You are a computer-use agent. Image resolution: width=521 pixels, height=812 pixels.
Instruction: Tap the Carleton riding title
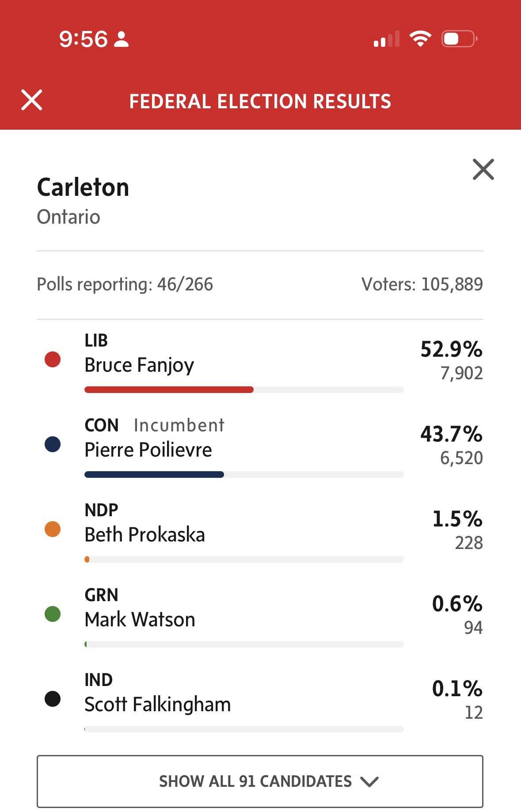(83, 187)
